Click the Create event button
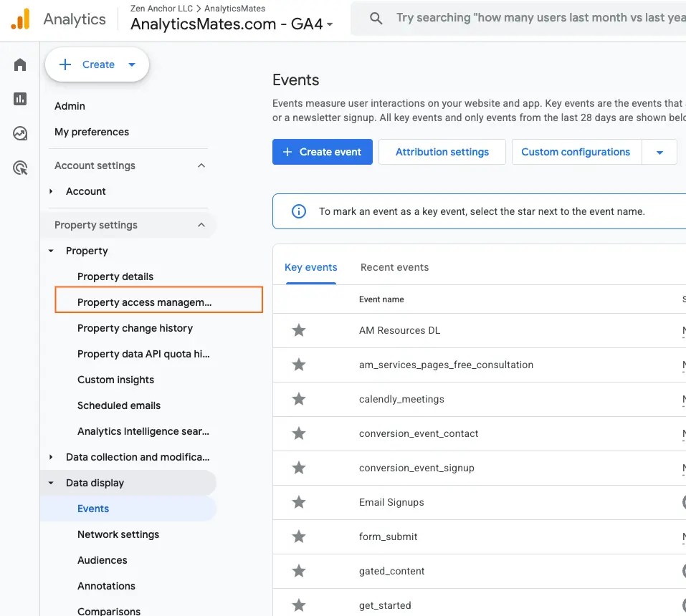The width and height of the screenshot is (686, 616). pyautogui.click(x=323, y=152)
